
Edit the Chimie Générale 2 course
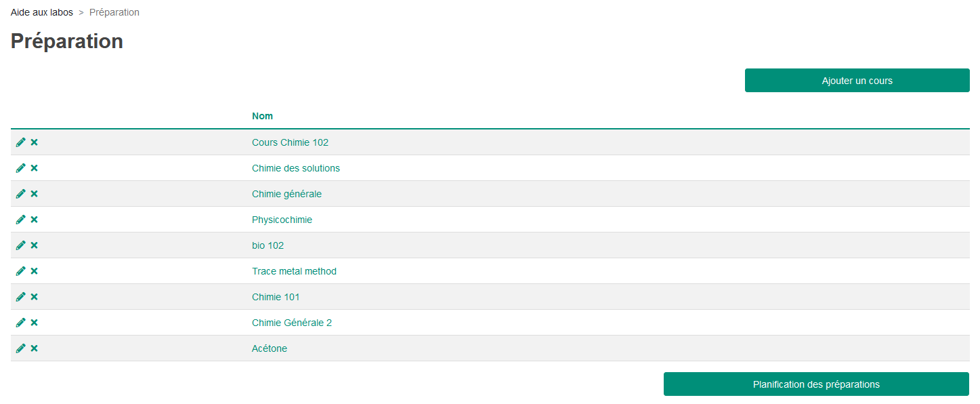click(21, 323)
